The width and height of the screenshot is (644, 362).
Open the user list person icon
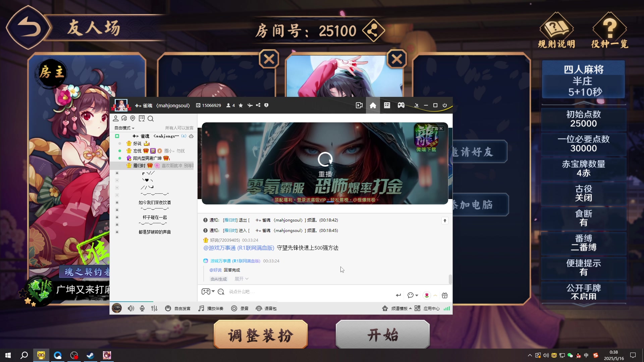(116, 118)
